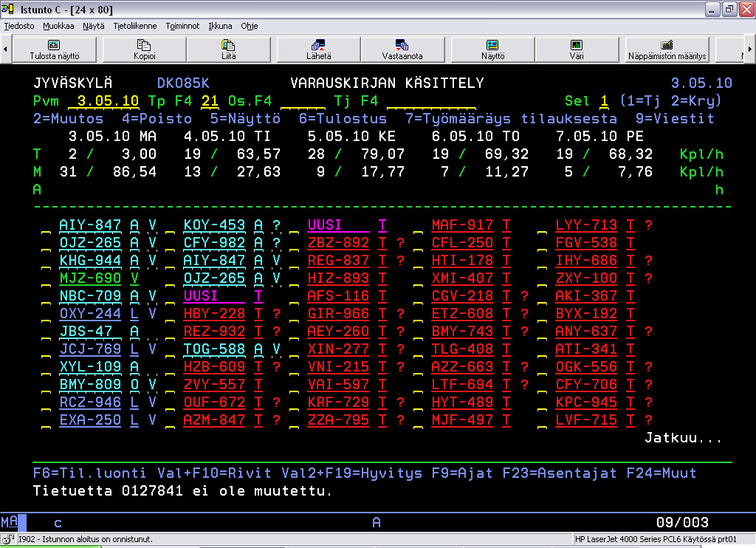Screen dimensions: 756x548
Task: Click the reservation CFY-982
Action: point(214,243)
